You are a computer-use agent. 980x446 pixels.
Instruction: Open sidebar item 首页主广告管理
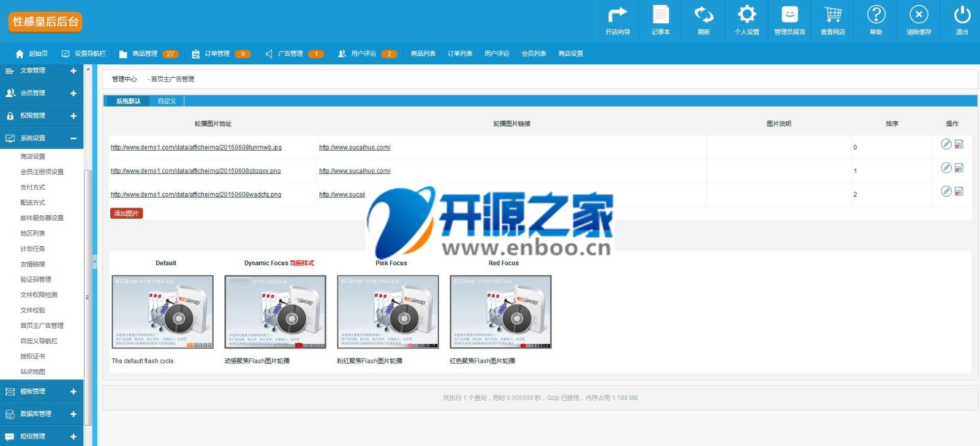pyautogui.click(x=42, y=326)
